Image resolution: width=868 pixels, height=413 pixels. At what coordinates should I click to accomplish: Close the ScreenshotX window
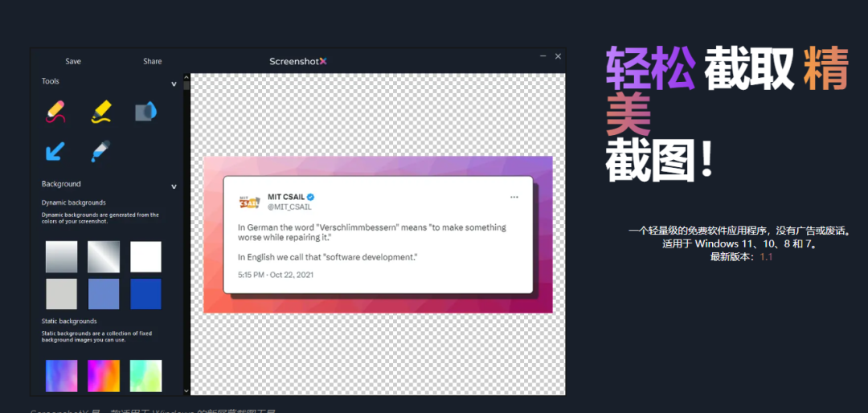[558, 56]
